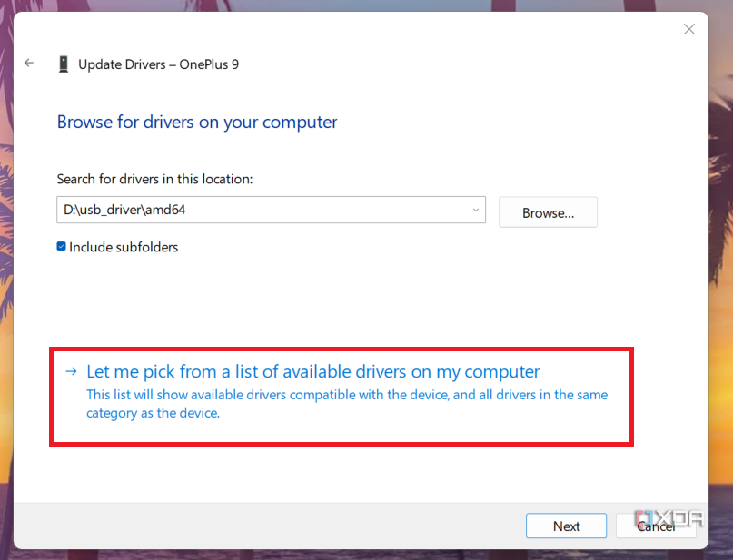Screen dimensions: 733x560
Task: Click Browse for drivers on your computer heading
Action: pyautogui.click(x=197, y=122)
